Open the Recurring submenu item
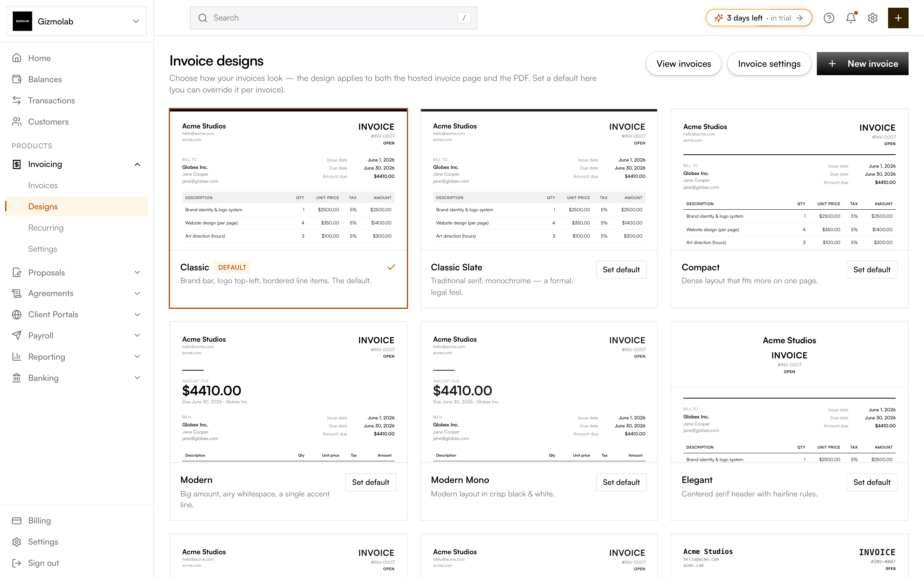 [77, 227]
